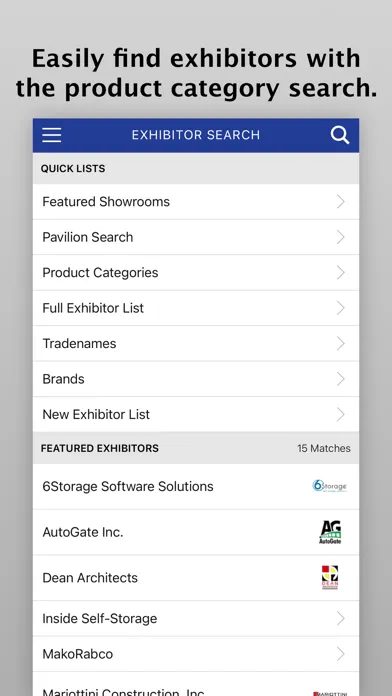Tap the Exhibitor Search header title
This screenshot has width=392, height=696.
point(196,135)
